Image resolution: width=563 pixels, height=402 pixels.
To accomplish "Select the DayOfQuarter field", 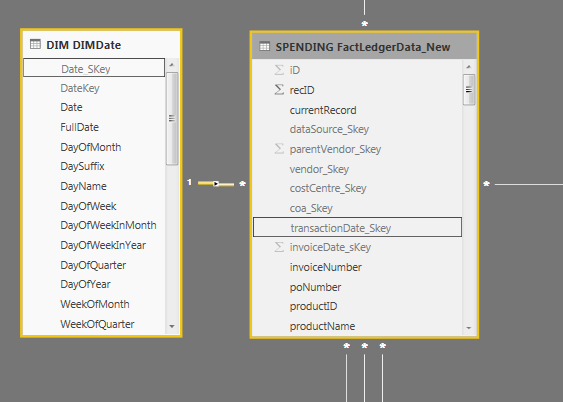I will pos(94,265).
